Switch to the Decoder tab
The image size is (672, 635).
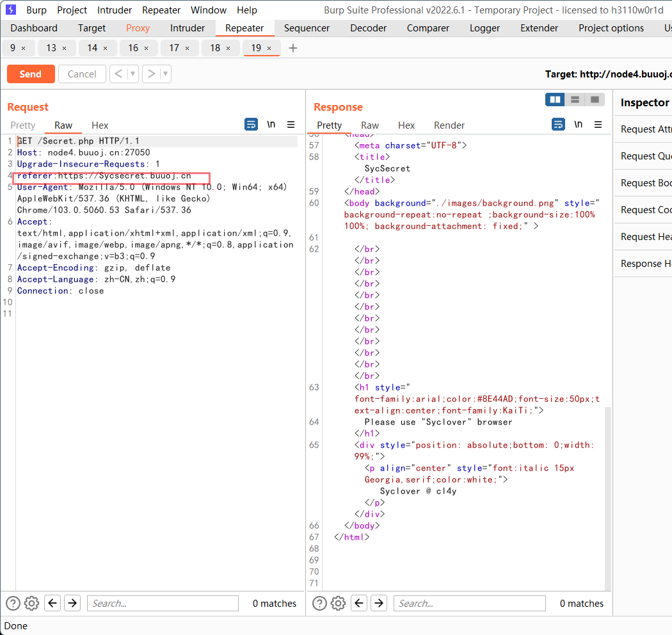point(369,28)
